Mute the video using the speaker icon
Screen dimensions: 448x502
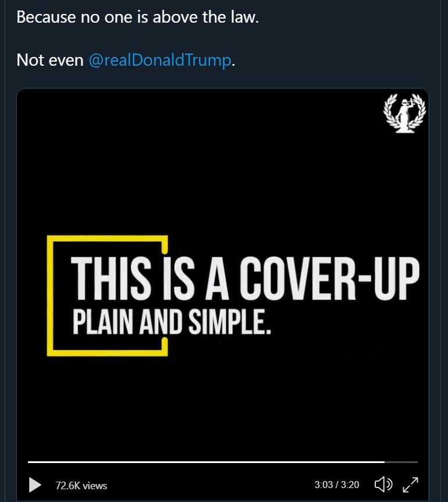tap(383, 484)
